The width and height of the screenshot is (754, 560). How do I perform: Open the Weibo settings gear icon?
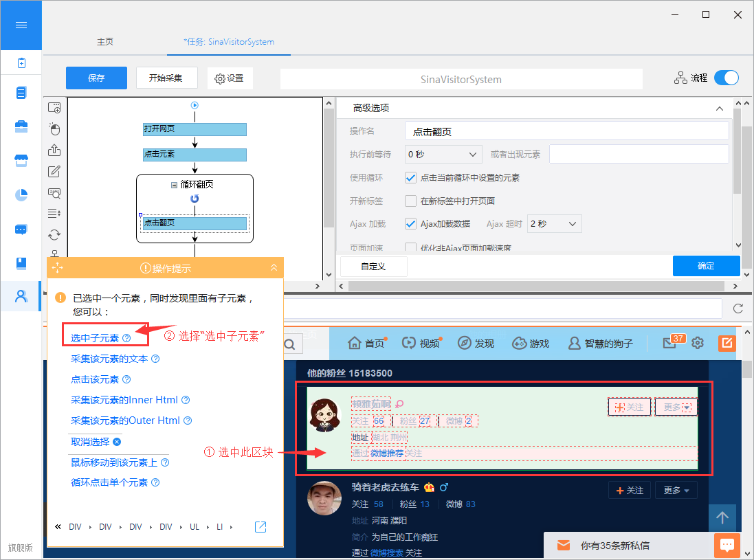[697, 343]
